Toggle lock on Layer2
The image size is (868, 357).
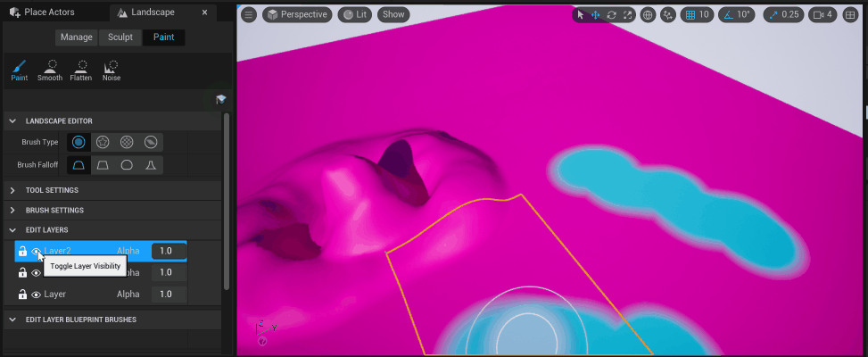click(x=22, y=251)
